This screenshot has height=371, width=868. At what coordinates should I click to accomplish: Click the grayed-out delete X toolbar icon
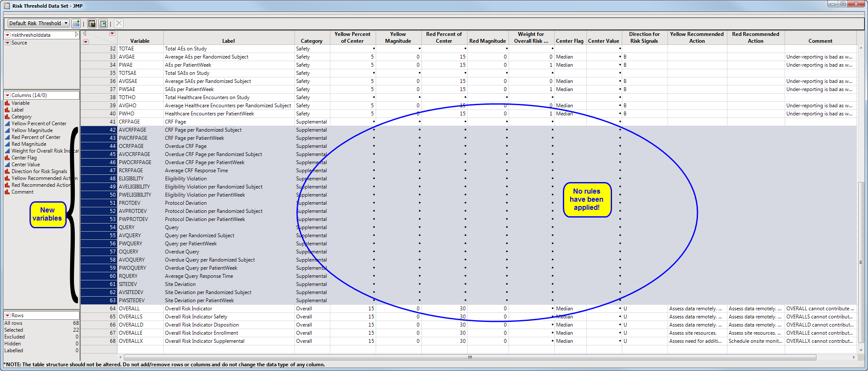click(x=119, y=24)
